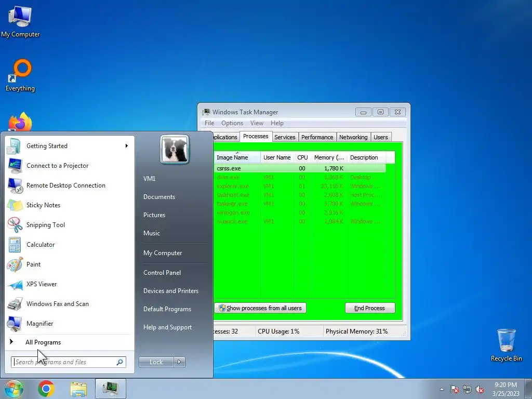Image resolution: width=532 pixels, height=399 pixels.
Task: Switch to the Networking tab
Action: (353, 137)
